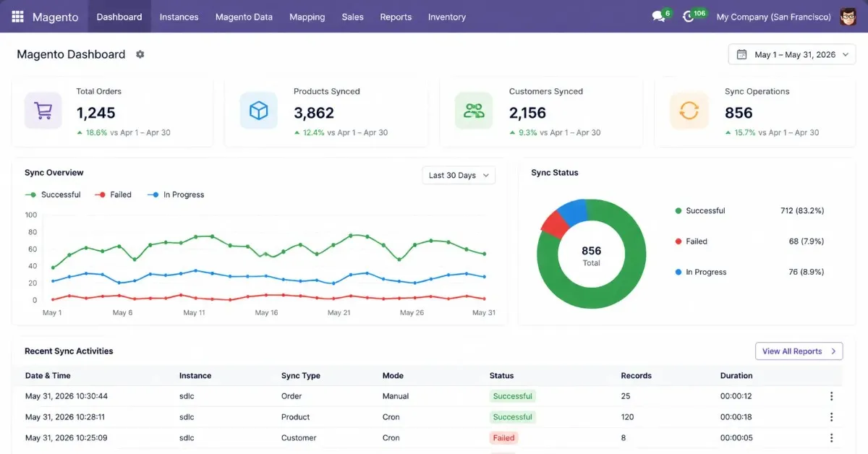
Task: Open the Dashboard menu
Action: (x=119, y=17)
